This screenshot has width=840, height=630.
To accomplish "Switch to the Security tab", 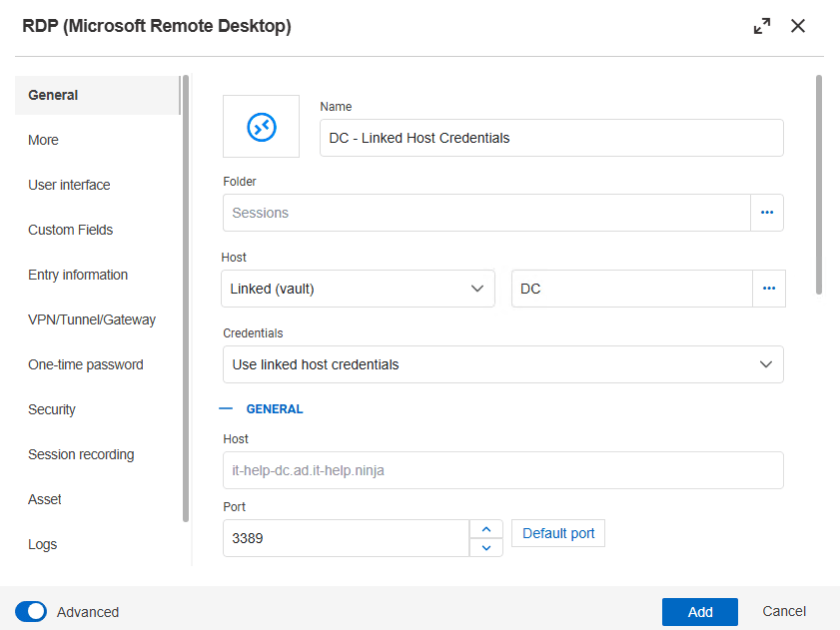I will coord(52,409).
